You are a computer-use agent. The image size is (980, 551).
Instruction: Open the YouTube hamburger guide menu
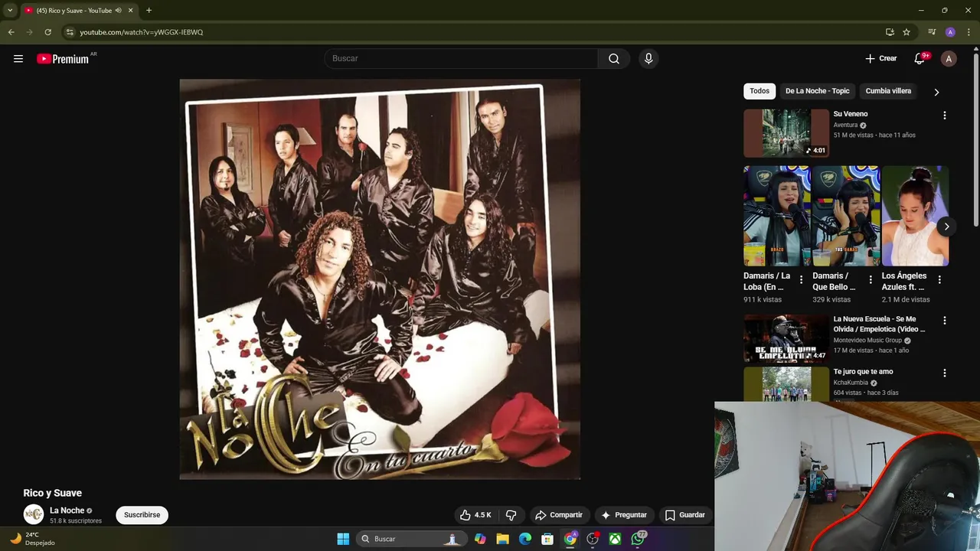click(18, 59)
